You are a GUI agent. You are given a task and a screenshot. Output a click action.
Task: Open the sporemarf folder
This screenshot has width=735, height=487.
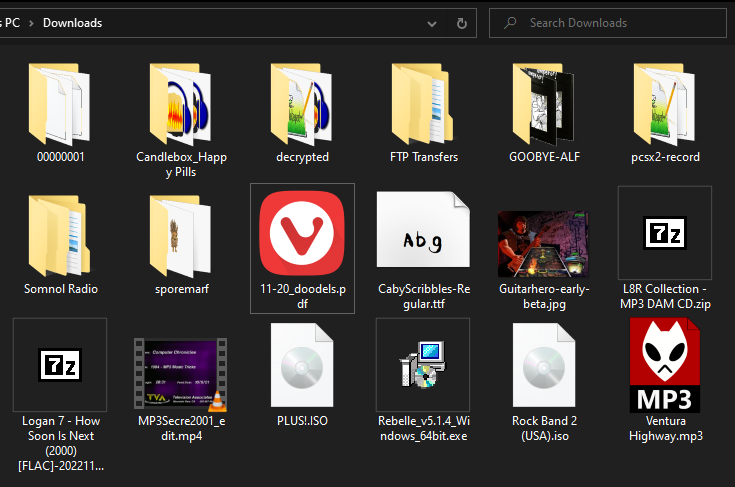point(181,237)
